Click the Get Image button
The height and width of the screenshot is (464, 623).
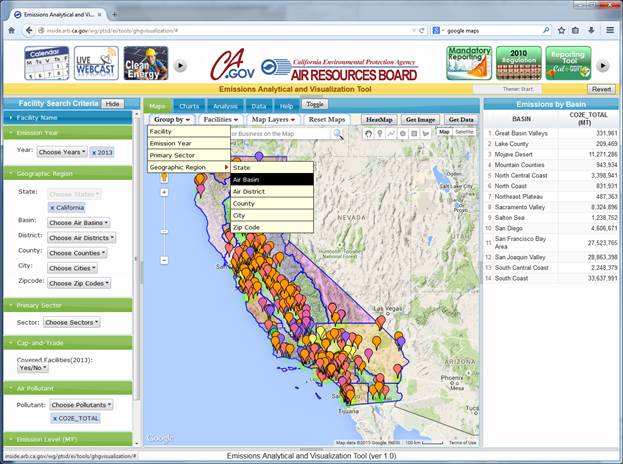pos(422,119)
